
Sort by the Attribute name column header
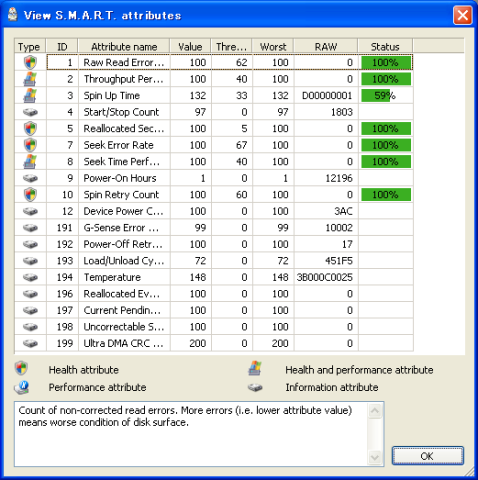click(124, 46)
